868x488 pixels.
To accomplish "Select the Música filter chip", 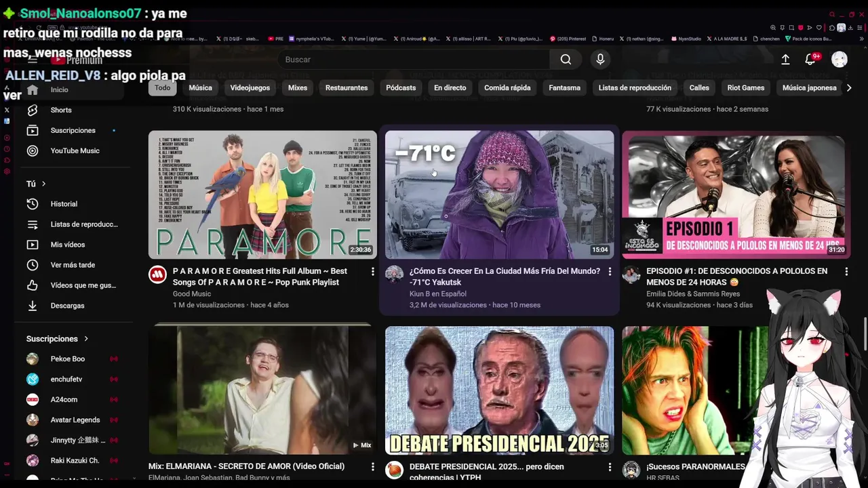I will point(200,88).
